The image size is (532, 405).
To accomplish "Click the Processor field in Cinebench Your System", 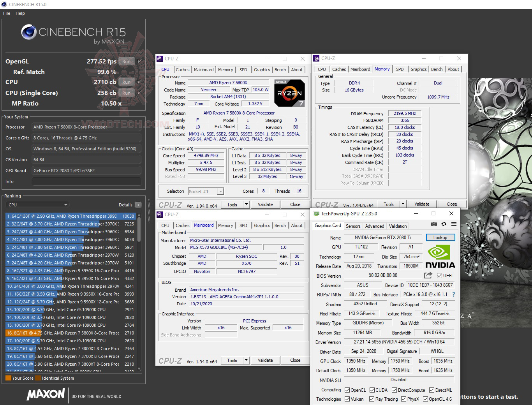I will (86, 127).
